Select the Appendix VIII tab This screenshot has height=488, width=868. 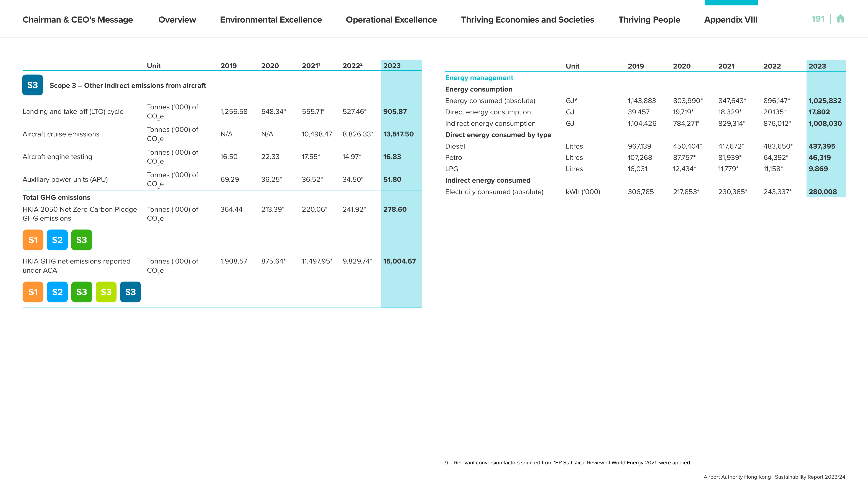click(731, 20)
